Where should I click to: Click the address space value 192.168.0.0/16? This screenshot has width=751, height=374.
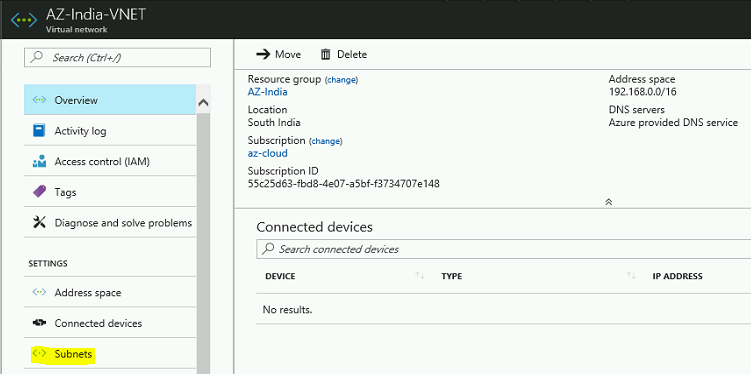pos(643,92)
